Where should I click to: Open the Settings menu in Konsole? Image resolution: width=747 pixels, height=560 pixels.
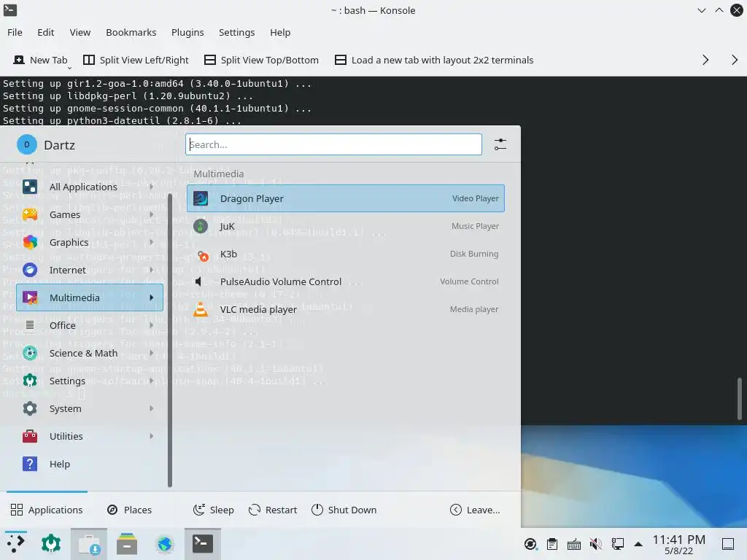coord(237,32)
